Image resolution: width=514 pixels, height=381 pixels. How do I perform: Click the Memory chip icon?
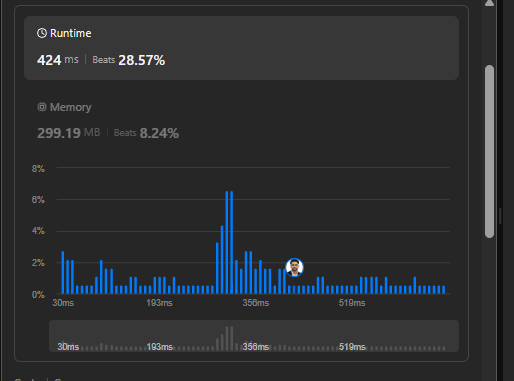click(42, 107)
